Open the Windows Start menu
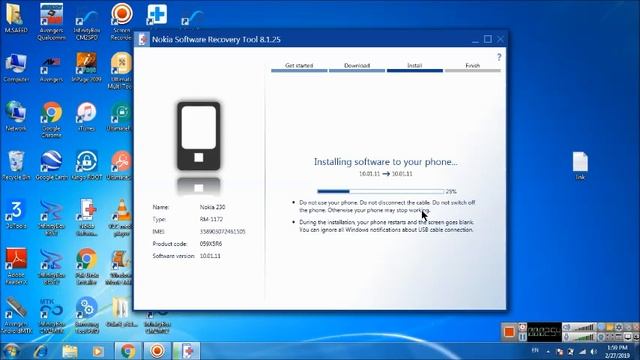The height and width of the screenshot is (360, 640). 11,351
